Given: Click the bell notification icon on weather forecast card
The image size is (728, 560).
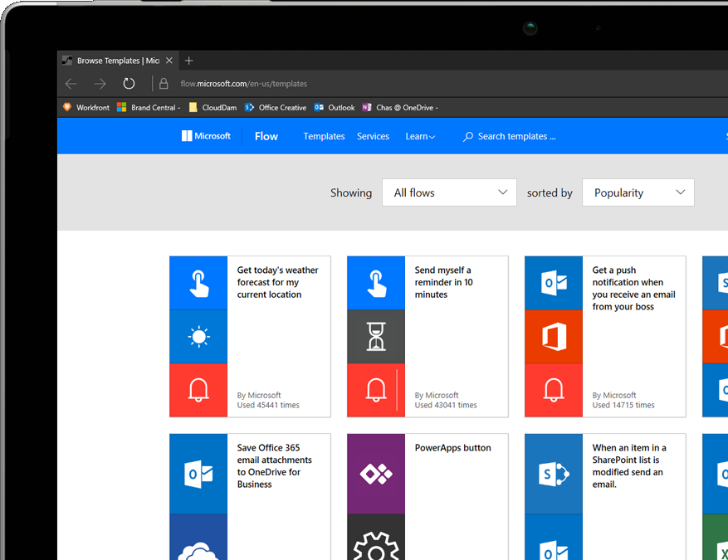Looking at the screenshot, I should 198,390.
